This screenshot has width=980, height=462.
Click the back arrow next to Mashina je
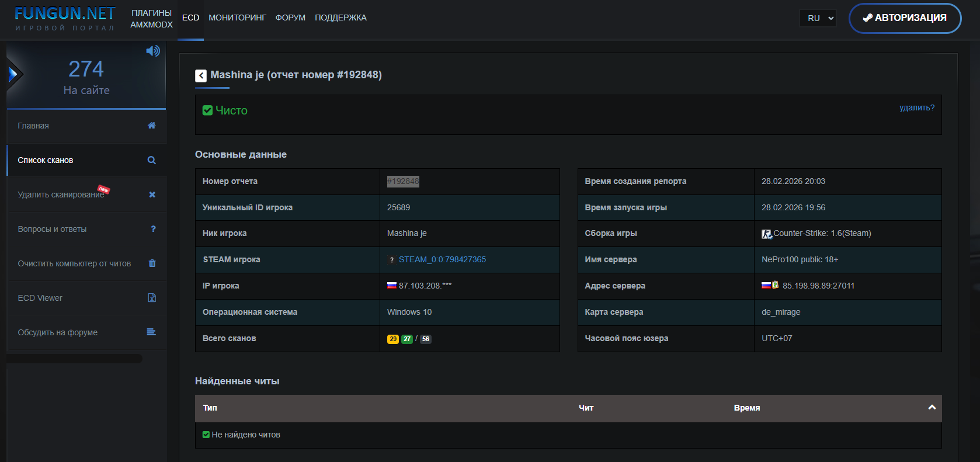click(201, 75)
